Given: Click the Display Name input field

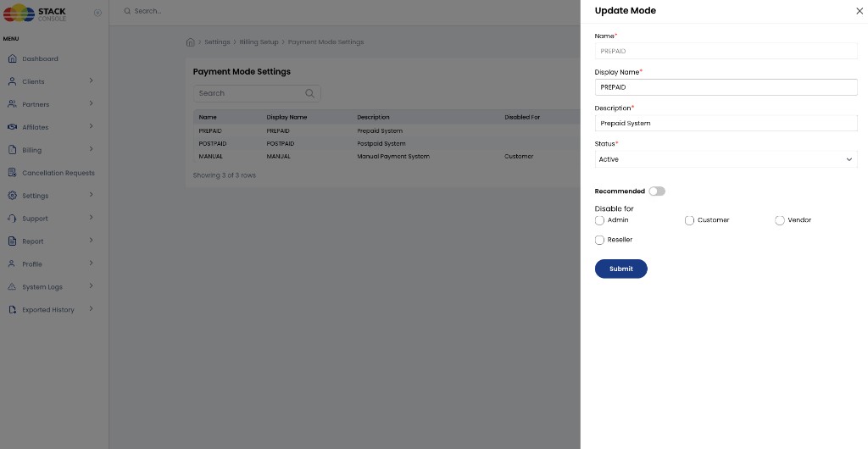Looking at the screenshot, I should (x=726, y=87).
